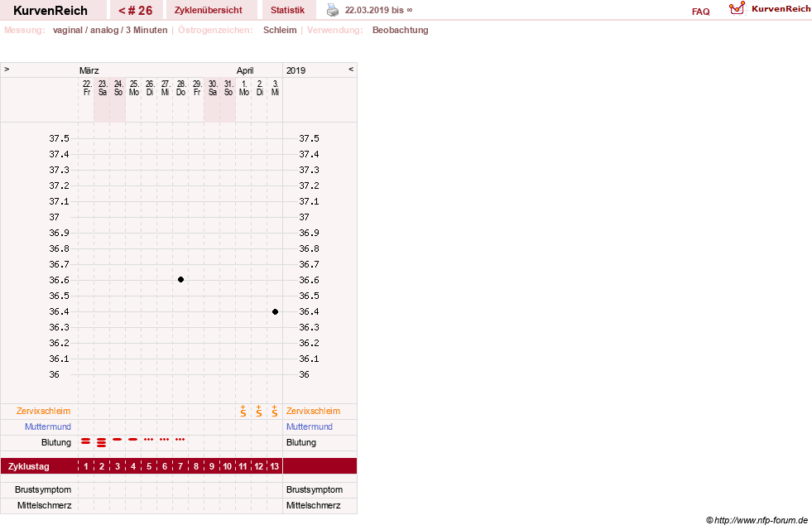Click the 'Schleim' Östrogenzeichen value
The height and width of the screenshot is (530, 812).
pos(280,30)
